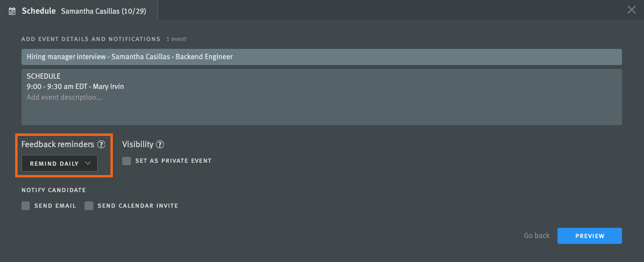Enable Set as Private Event checkbox
The height and width of the screenshot is (262, 644).
pyautogui.click(x=127, y=161)
